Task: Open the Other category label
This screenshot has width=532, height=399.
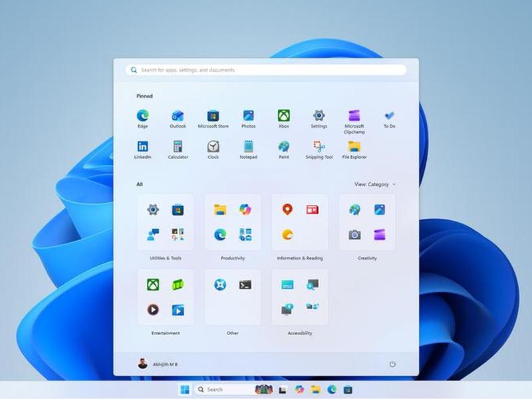Action: pos(233,333)
